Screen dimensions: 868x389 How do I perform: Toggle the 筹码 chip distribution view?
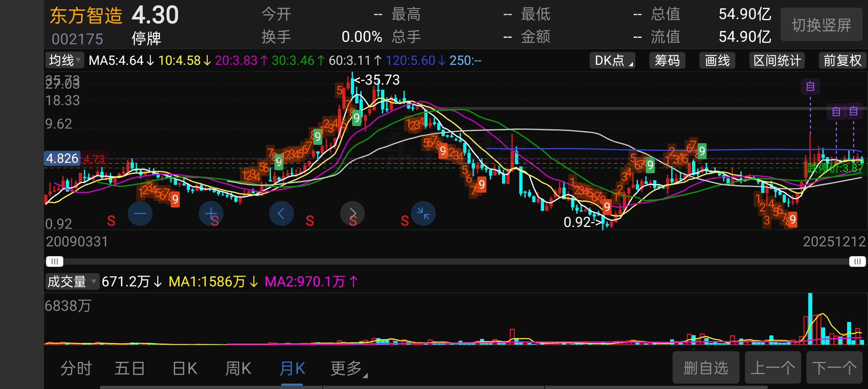[x=667, y=61]
